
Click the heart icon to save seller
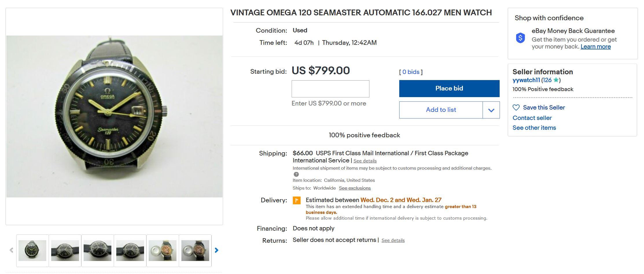pyautogui.click(x=516, y=108)
